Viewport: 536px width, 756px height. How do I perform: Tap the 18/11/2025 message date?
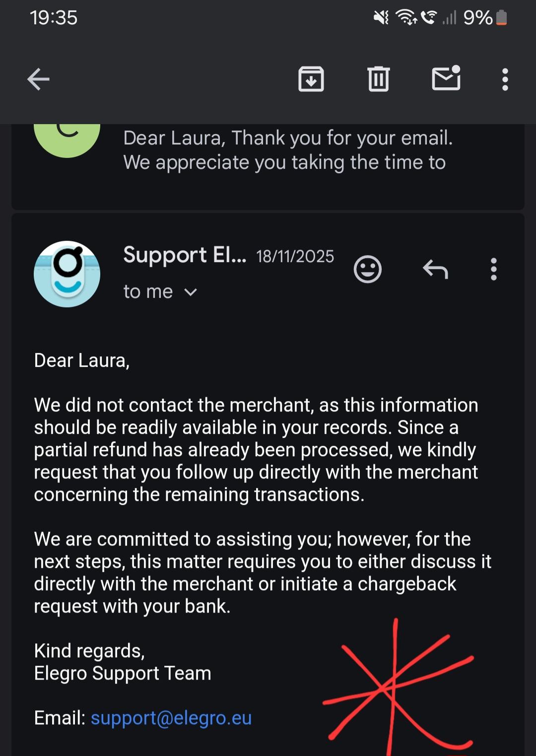pyautogui.click(x=295, y=256)
